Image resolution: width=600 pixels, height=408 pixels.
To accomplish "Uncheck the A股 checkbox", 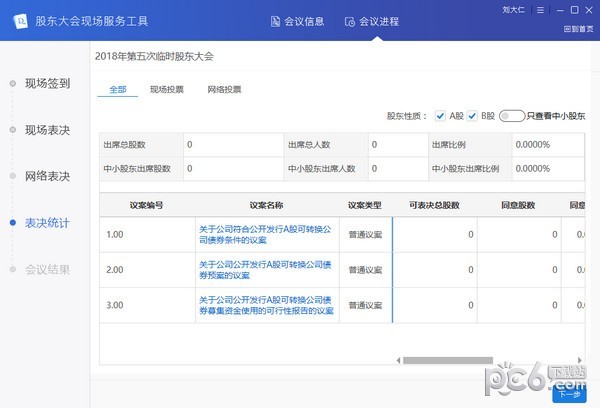I will 440,116.
